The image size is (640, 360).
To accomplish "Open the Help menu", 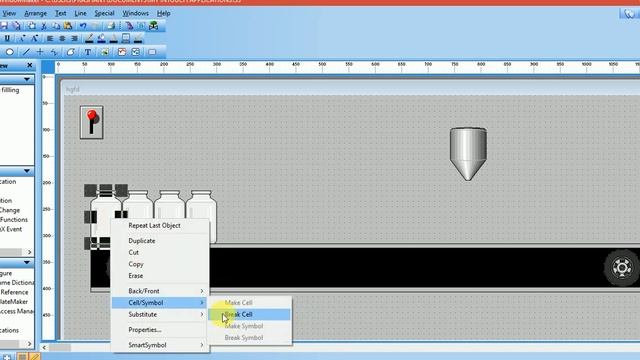I will click(163, 13).
